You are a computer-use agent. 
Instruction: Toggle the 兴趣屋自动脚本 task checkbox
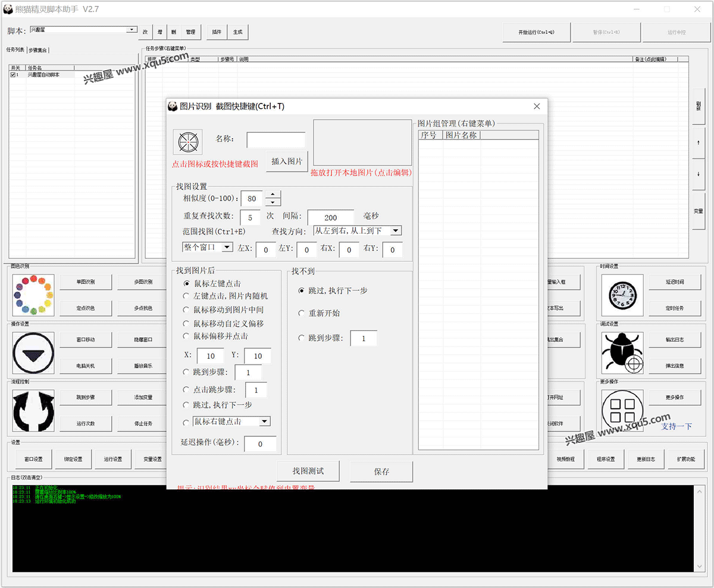[13, 75]
